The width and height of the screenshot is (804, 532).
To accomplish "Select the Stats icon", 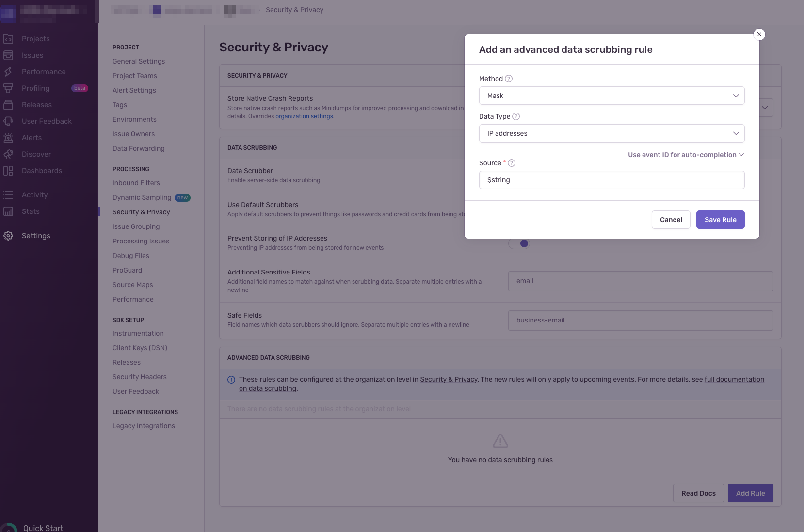I will pyautogui.click(x=8, y=211).
